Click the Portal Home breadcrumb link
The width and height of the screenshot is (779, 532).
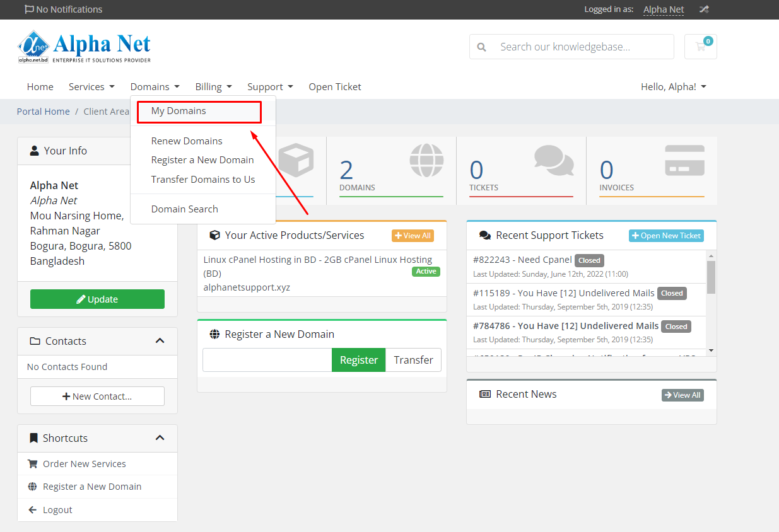click(44, 112)
